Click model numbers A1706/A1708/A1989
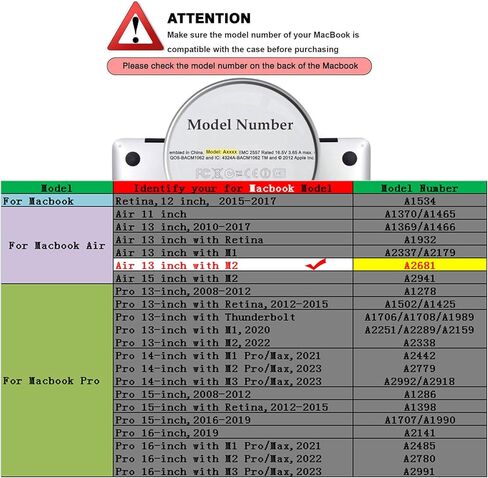 (419, 317)
